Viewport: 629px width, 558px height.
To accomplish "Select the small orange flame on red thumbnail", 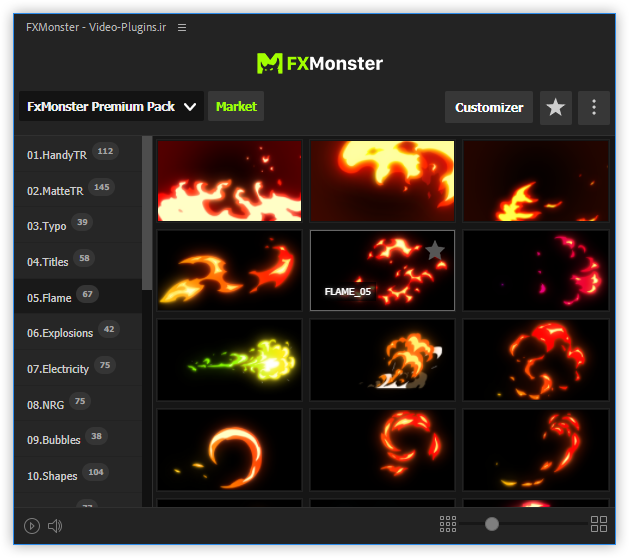I will pos(536,181).
